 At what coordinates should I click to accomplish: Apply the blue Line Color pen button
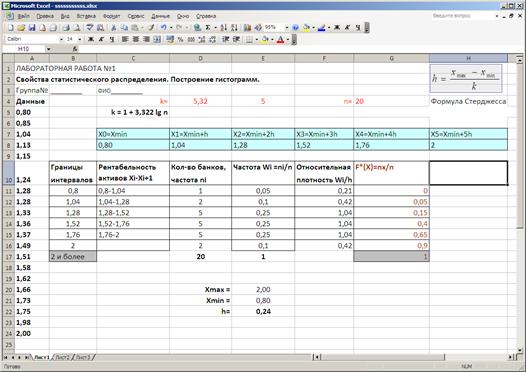point(321,28)
